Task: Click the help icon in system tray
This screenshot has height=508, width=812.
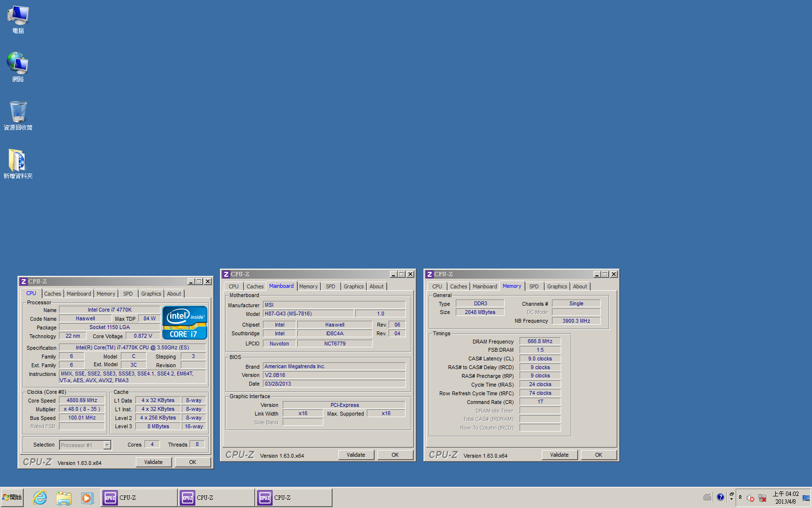Action: tap(720, 497)
